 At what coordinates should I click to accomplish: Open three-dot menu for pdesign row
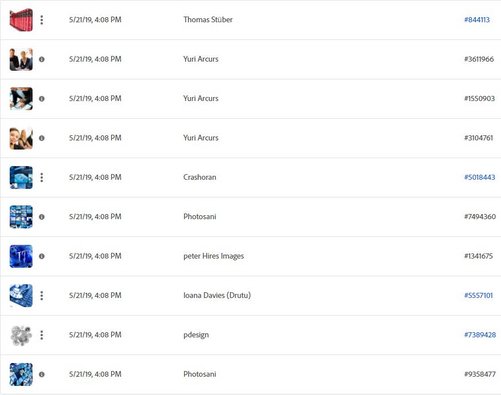[42, 335]
